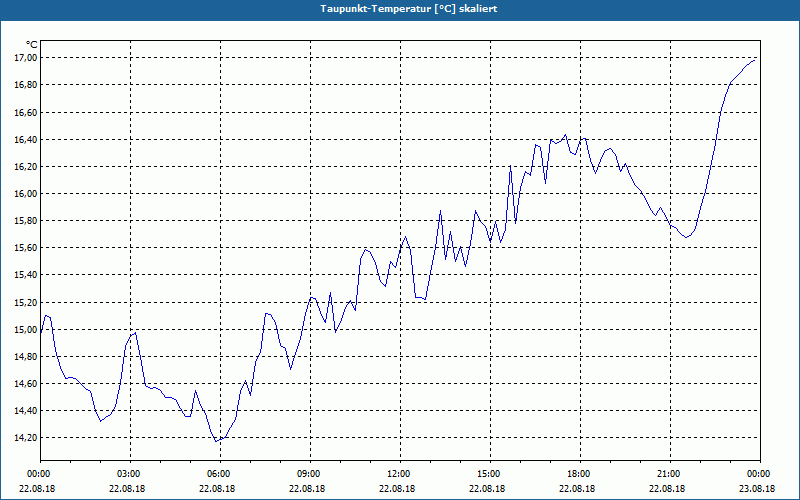Click the 14,20 y-axis label

pyautogui.click(x=26, y=438)
